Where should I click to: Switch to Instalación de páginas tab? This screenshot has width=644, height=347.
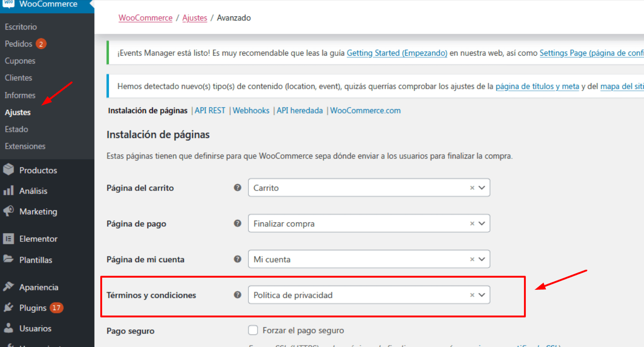(x=148, y=110)
